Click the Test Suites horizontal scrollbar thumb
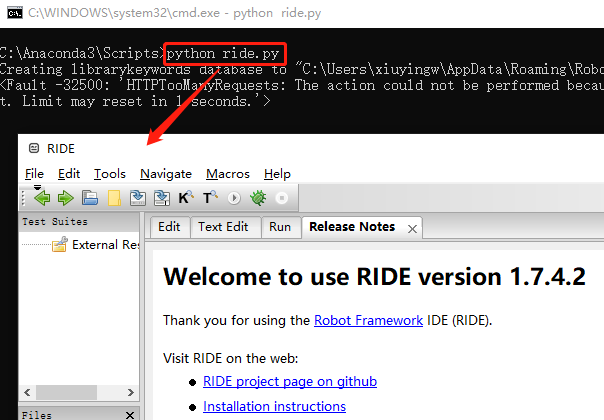 [66, 392]
